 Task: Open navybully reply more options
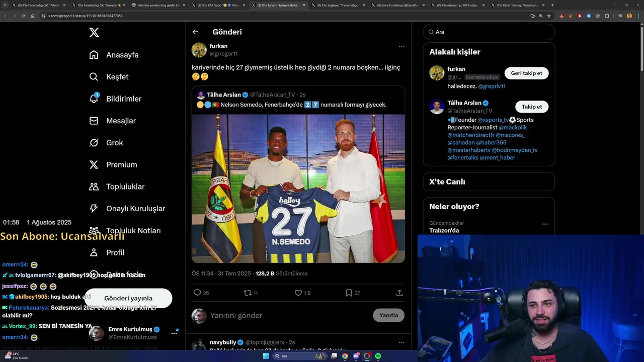tap(401, 342)
